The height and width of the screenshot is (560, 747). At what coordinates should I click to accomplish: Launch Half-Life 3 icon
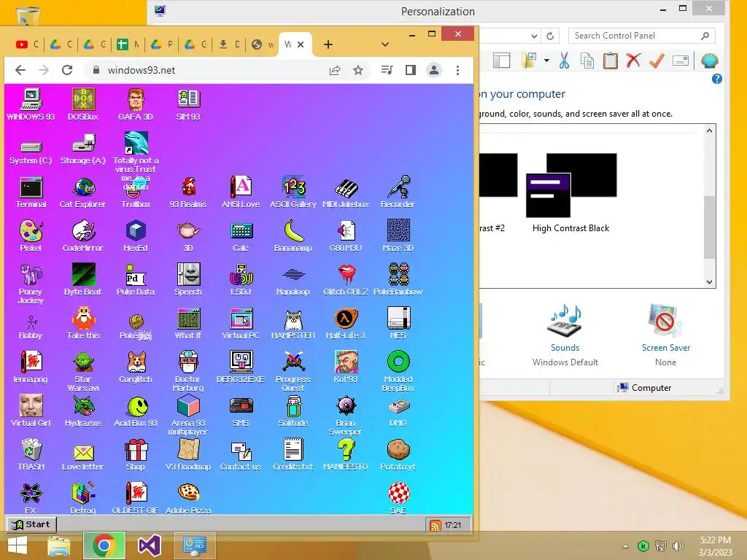pos(345,323)
